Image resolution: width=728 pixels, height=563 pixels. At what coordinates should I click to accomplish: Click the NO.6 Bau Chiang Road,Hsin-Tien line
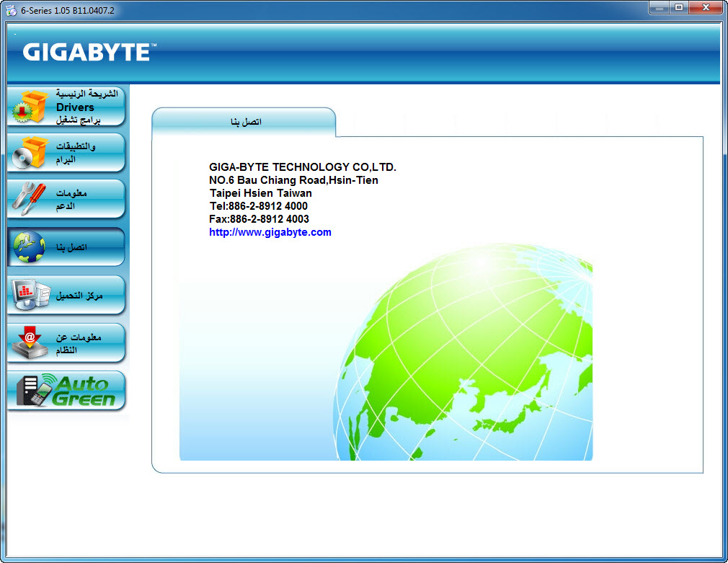(x=293, y=179)
